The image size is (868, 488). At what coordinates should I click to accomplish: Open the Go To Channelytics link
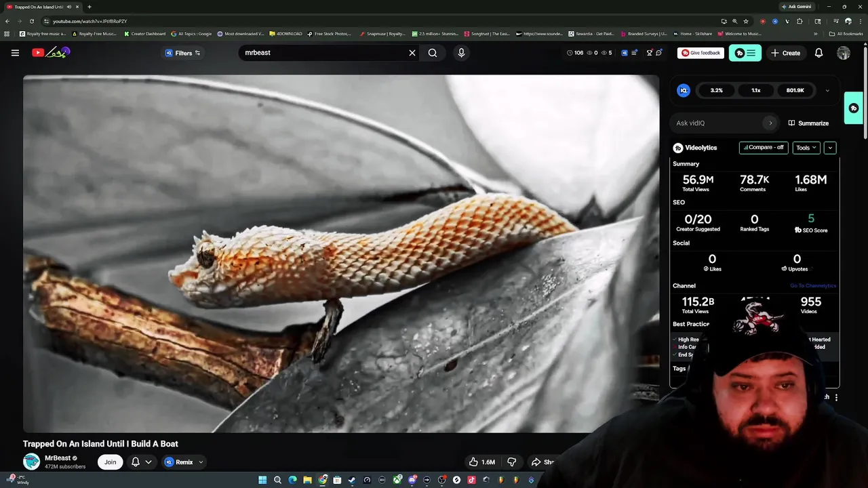coord(813,286)
